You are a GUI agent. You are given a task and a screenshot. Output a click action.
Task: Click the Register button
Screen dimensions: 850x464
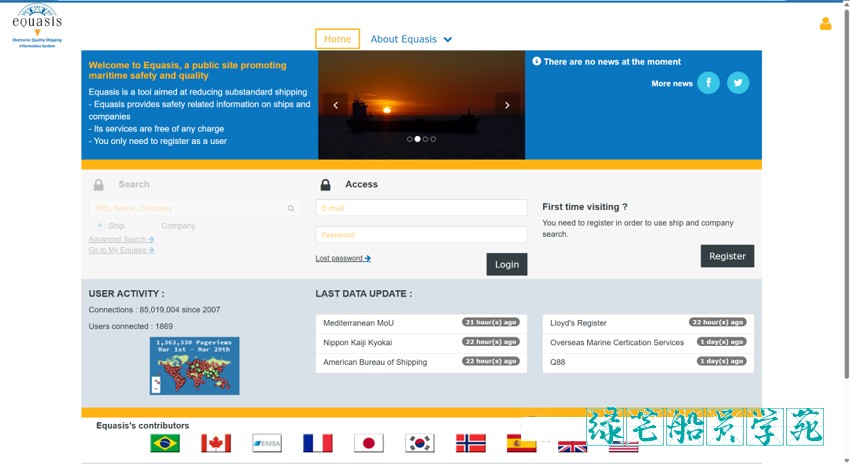pyautogui.click(x=727, y=256)
